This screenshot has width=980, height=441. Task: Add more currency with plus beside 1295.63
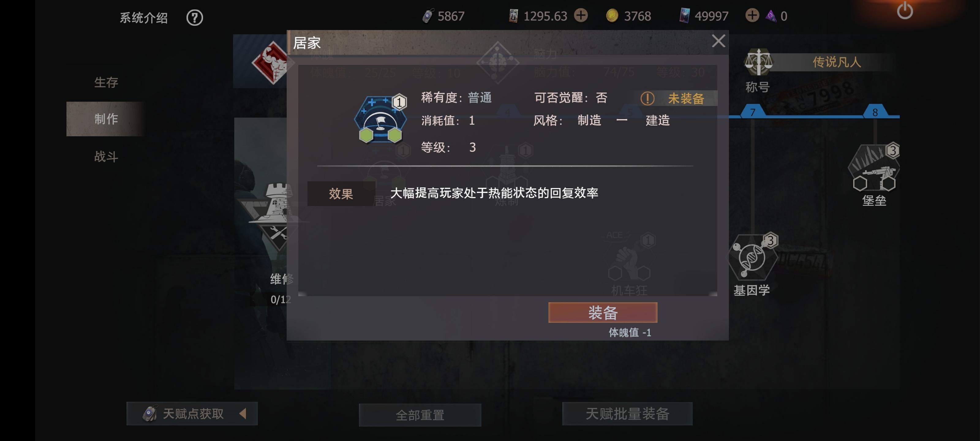pyautogui.click(x=581, y=16)
